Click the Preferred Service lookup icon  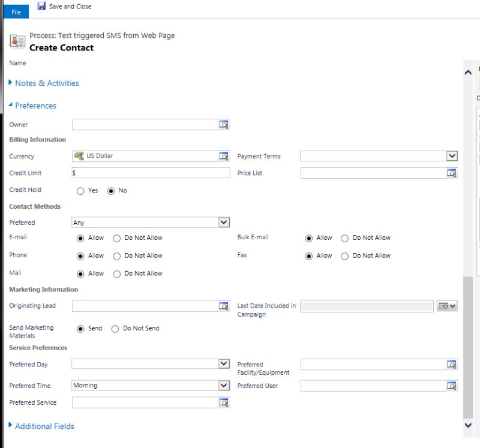[x=224, y=402]
